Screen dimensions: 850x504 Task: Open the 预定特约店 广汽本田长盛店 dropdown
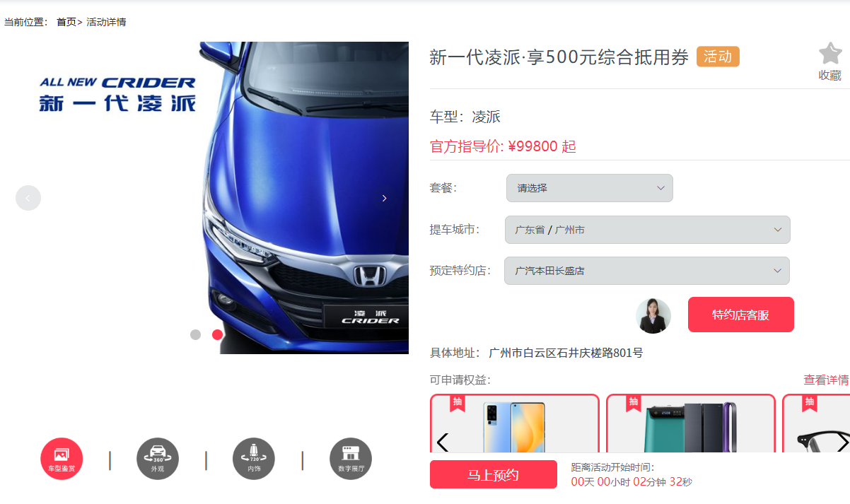(x=647, y=271)
